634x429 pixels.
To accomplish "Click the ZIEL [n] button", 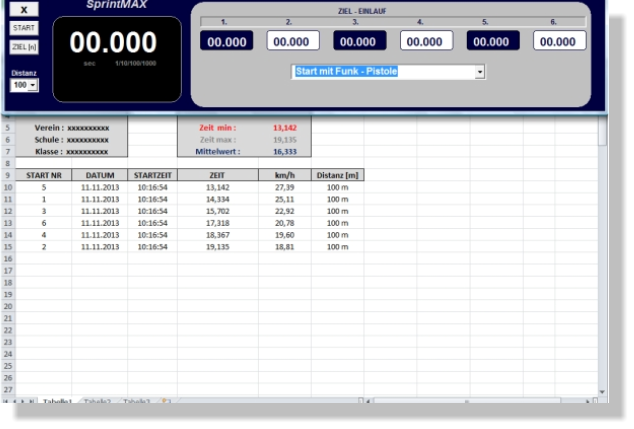I will 23,46.
